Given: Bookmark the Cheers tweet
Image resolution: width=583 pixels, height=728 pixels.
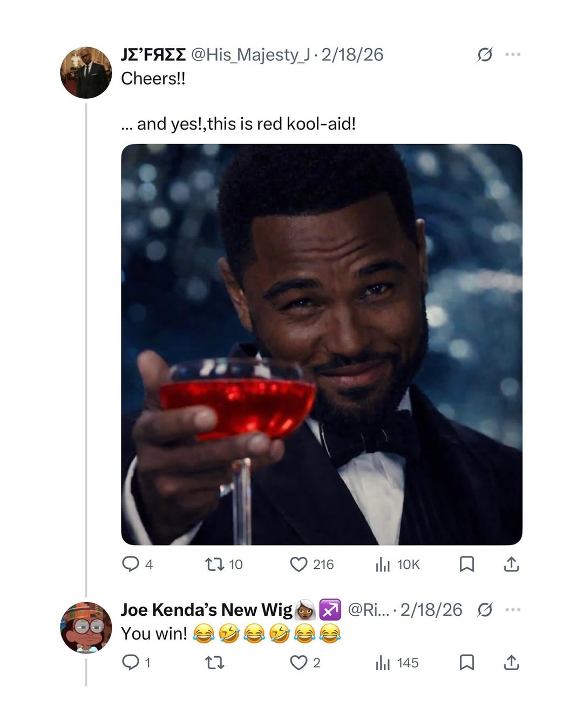Looking at the screenshot, I should click(x=466, y=564).
